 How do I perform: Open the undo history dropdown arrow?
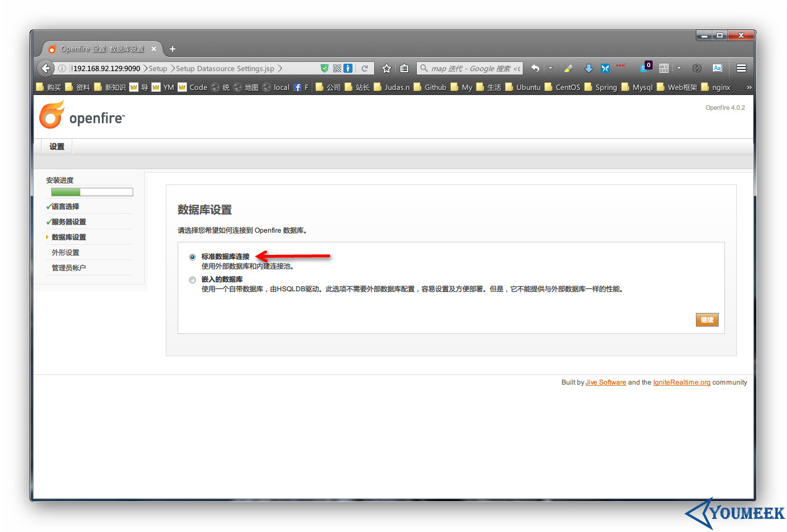click(550, 68)
